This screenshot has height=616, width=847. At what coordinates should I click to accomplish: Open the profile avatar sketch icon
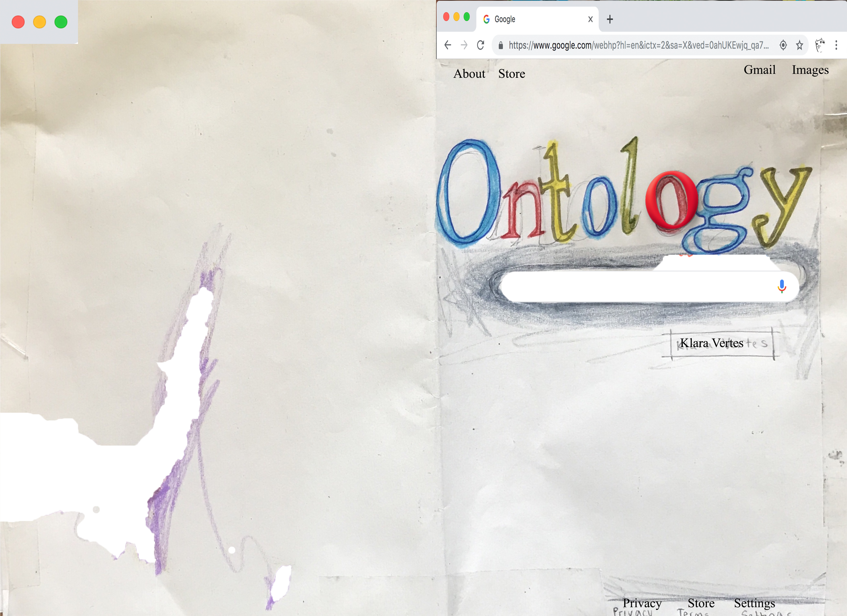pos(820,45)
